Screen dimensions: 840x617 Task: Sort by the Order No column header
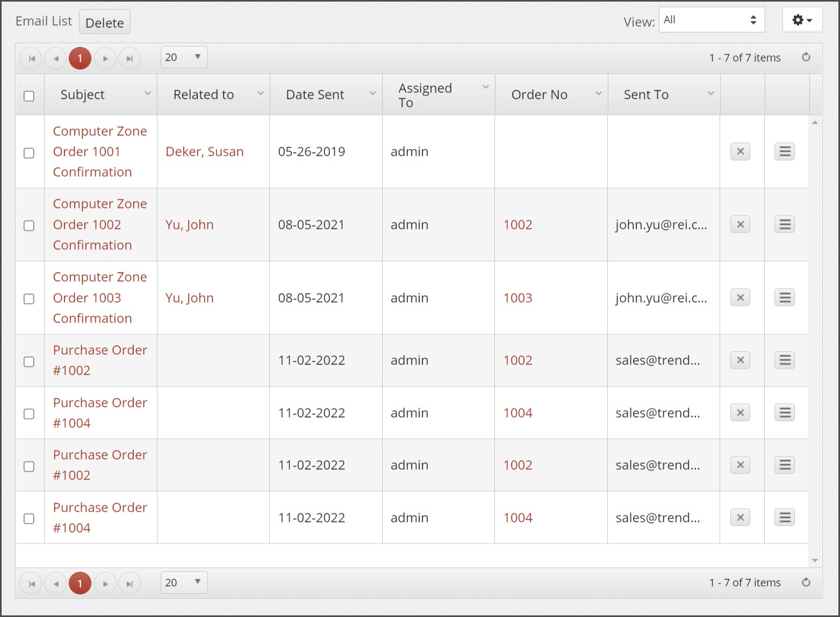(539, 95)
